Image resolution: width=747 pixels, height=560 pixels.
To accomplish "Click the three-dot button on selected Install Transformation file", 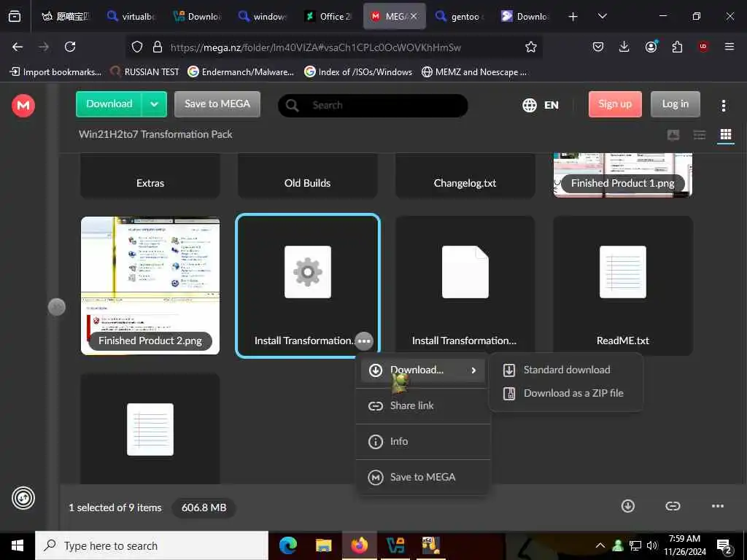I will [x=364, y=341].
